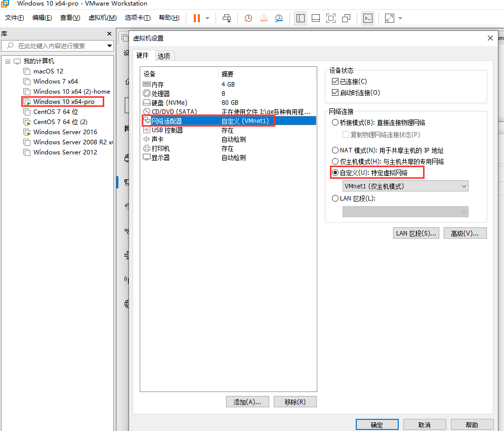
Task: Click the 打印机 printer icon
Action: point(147,148)
